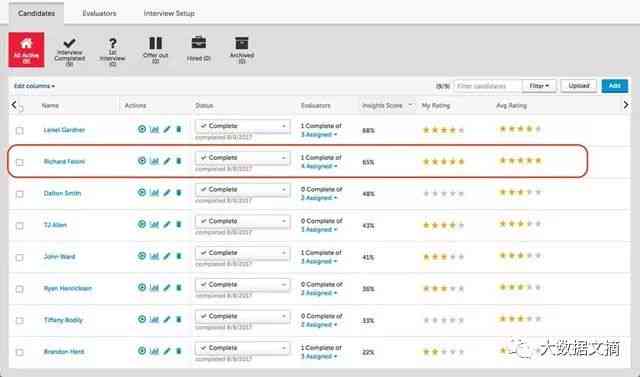Viewport: 640px width, 377px height.
Task: Switch to the Interview Setup tab
Action: tap(169, 13)
